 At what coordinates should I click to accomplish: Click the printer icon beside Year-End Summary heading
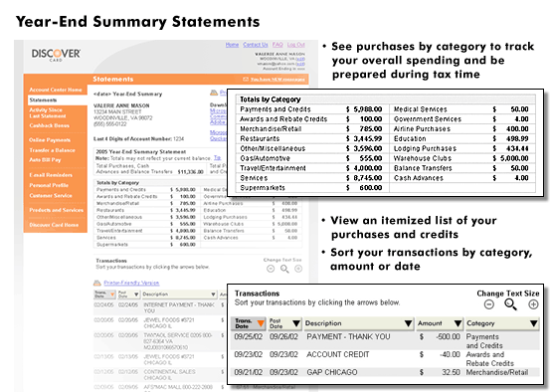tap(214, 93)
